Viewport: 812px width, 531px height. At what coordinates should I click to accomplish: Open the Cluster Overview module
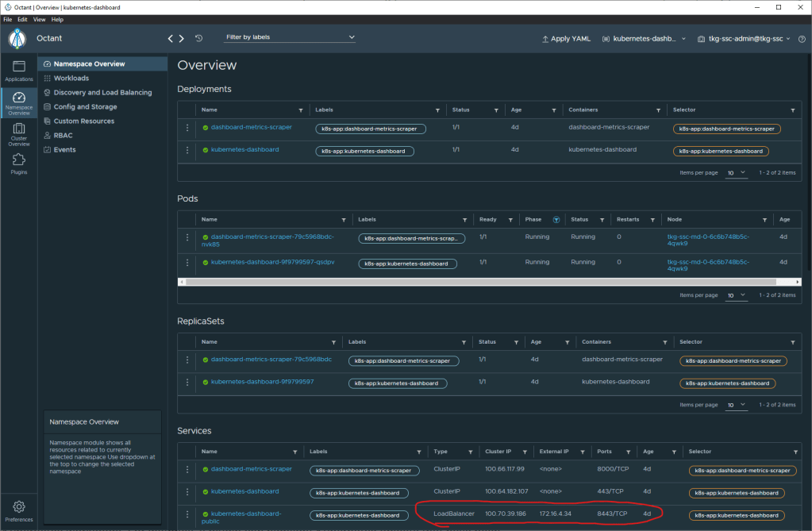19,133
